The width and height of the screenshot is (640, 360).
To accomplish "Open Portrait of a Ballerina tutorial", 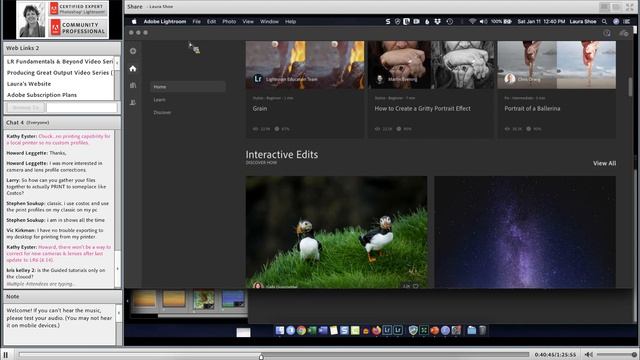I will click(556, 89).
